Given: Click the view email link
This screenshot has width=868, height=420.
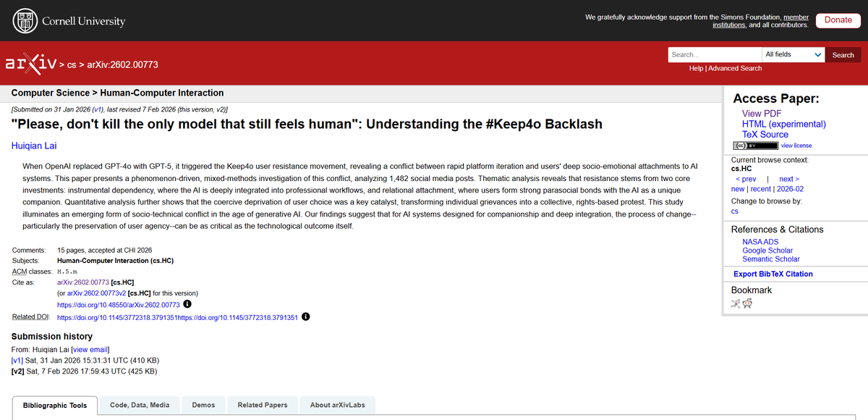Looking at the screenshot, I should tap(90, 349).
